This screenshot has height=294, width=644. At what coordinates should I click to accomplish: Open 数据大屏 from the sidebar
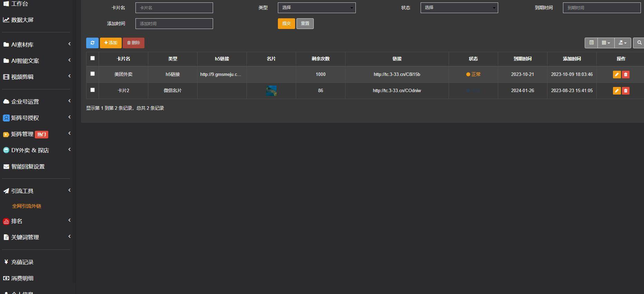coord(22,20)
